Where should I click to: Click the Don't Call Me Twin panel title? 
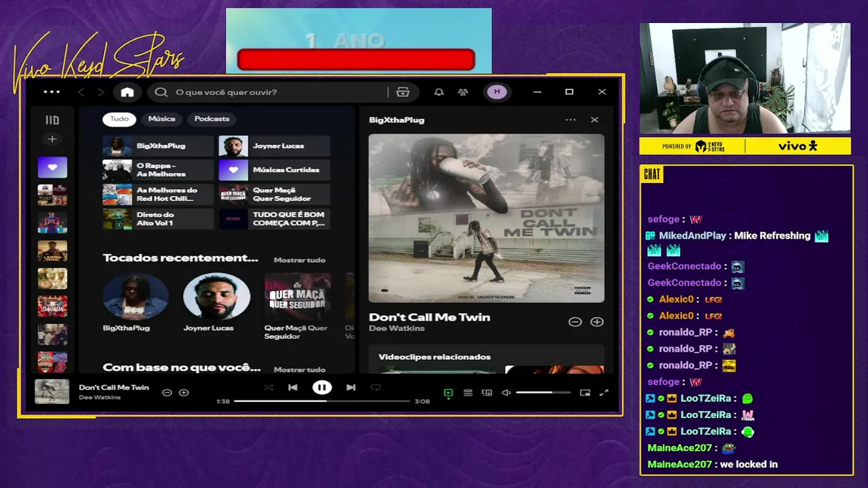(429, 317)
